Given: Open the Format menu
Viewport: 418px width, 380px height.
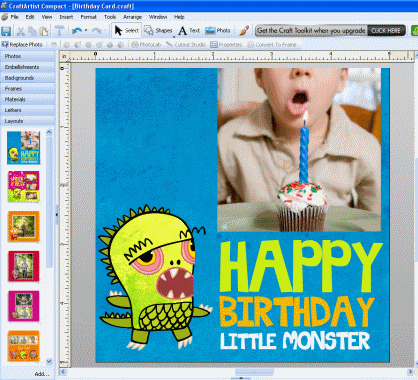Looking at the screenshot, I should [x=88, y=17].
